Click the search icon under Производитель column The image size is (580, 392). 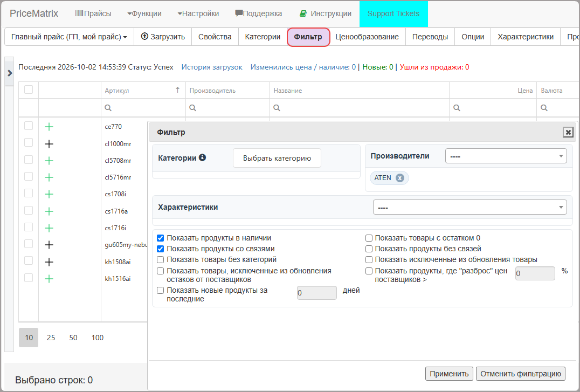point(193,108)
